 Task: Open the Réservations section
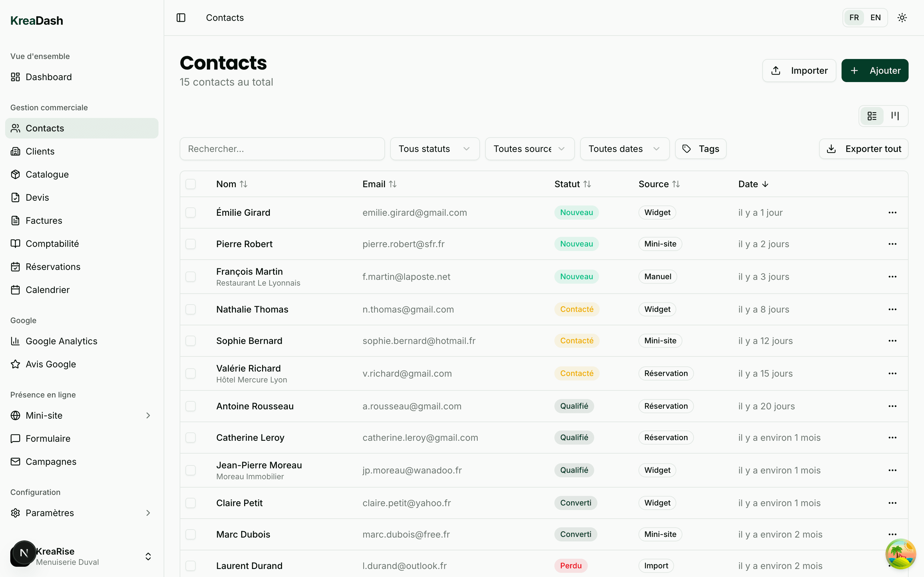point(53,266)
